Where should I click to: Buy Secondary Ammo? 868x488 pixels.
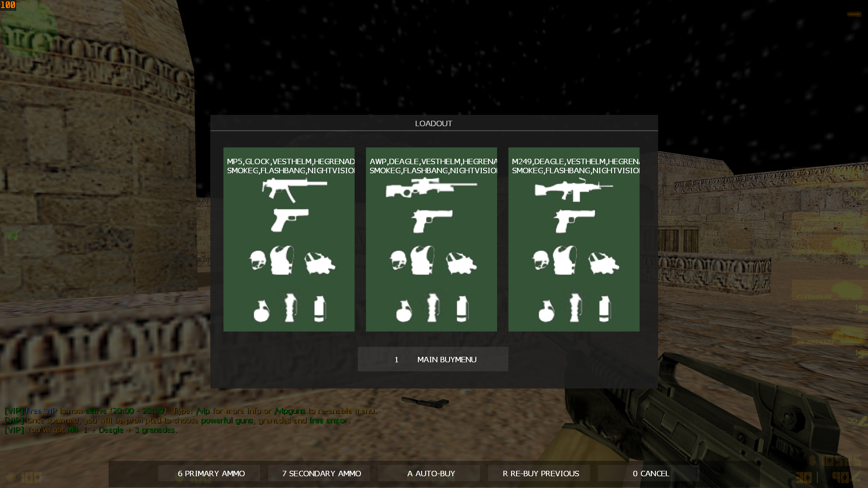(321, 474)
